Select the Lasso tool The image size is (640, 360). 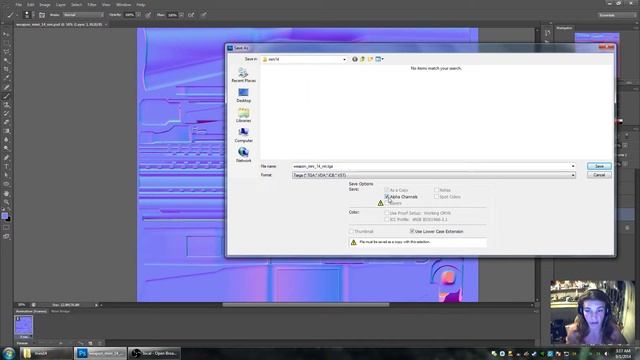6,52
